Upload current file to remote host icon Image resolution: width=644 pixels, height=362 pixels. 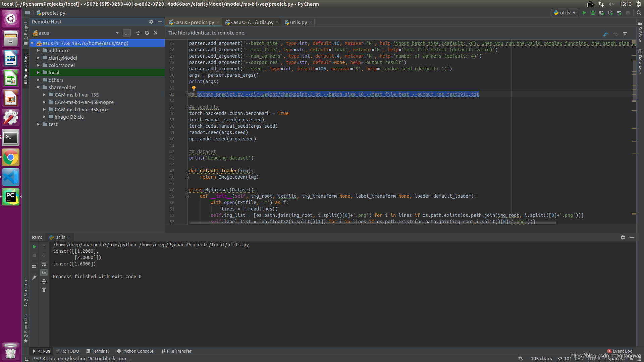[x=625, y=34]
